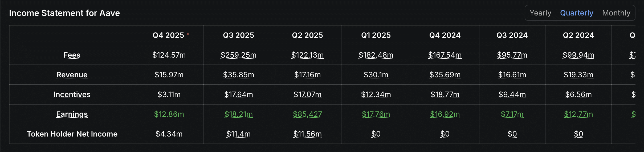Switch to the Monthly view
The height and width of the screenshot is (152, 644).
tap(616, 13)
